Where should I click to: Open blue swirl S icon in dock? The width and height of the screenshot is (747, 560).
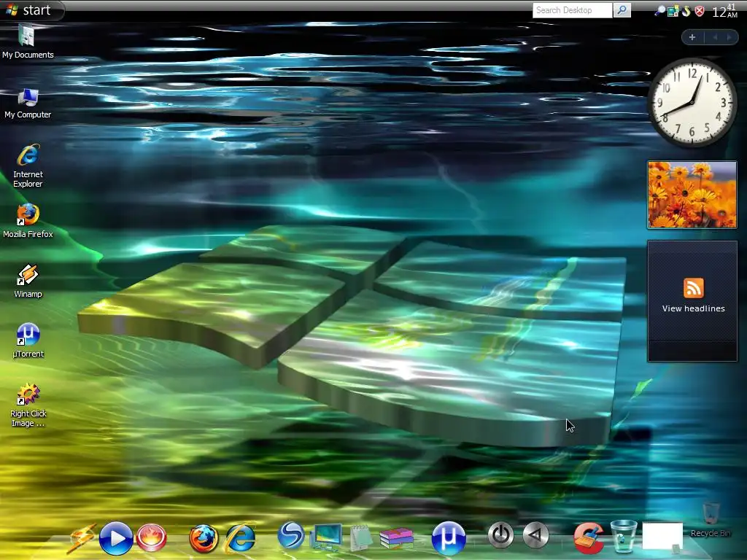pos(290,535)
